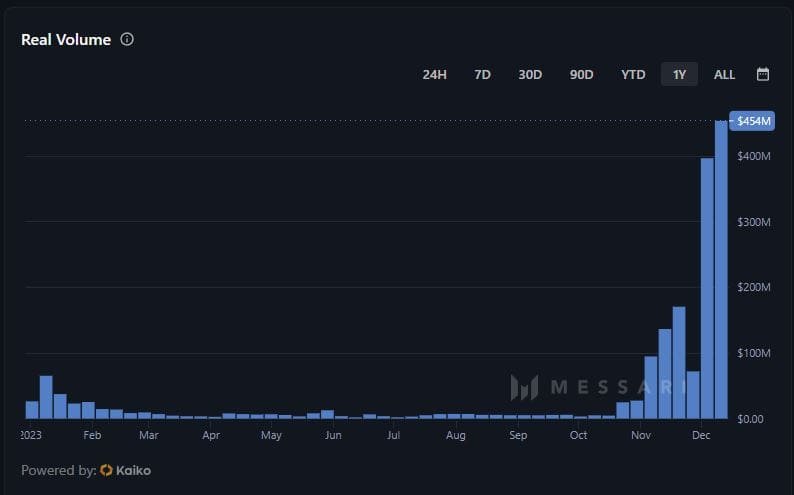This screenshot has height=495, width=794.
Task: Click the Nov x-axis label
Action: 641,435
